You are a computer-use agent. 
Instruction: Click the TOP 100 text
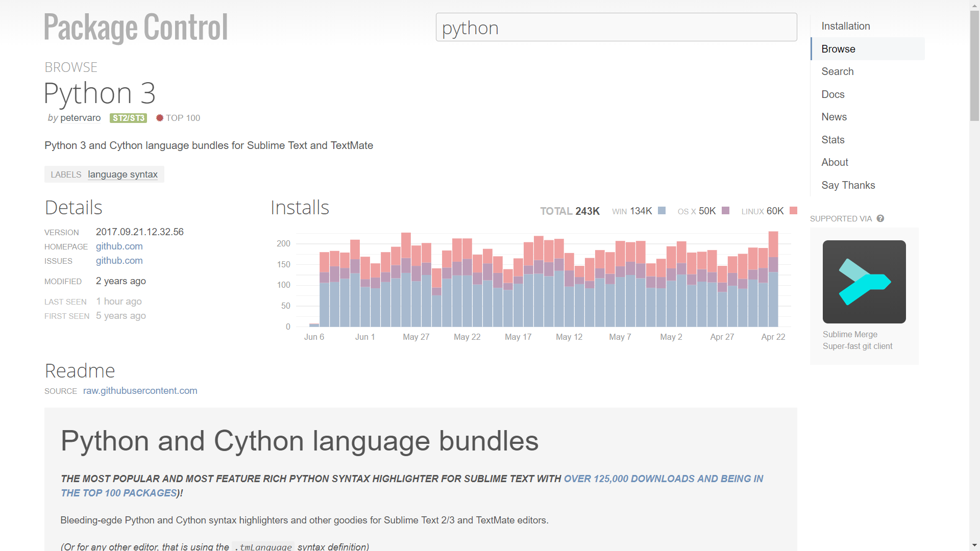click(183, 118)
